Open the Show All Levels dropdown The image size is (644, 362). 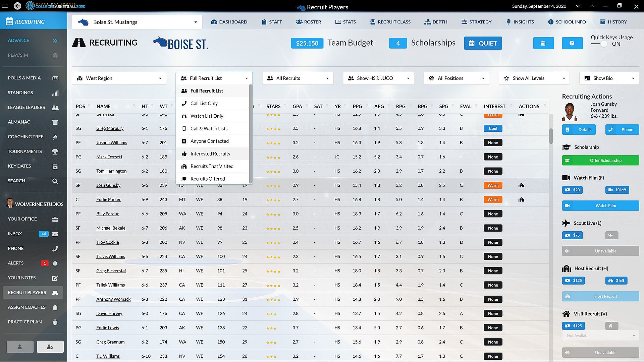point(534,78)
